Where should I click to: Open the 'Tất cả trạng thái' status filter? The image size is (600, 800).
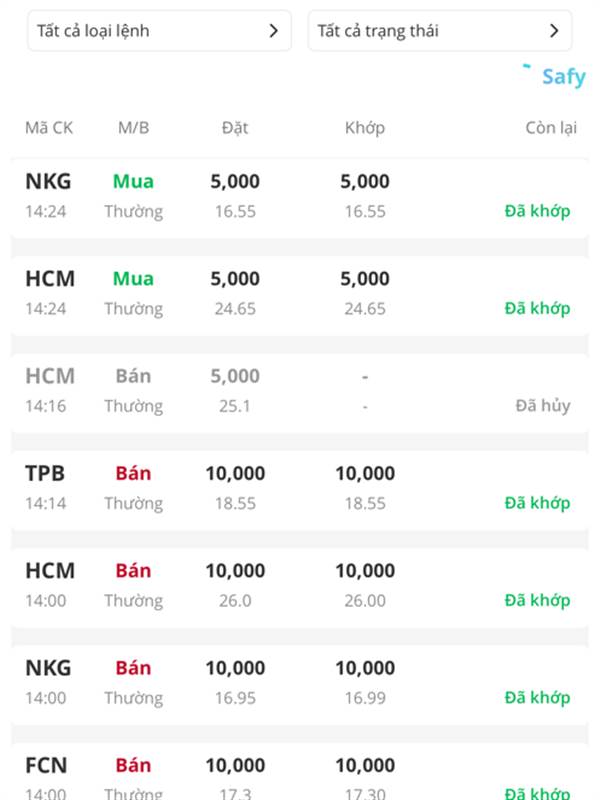coord(439,31)
